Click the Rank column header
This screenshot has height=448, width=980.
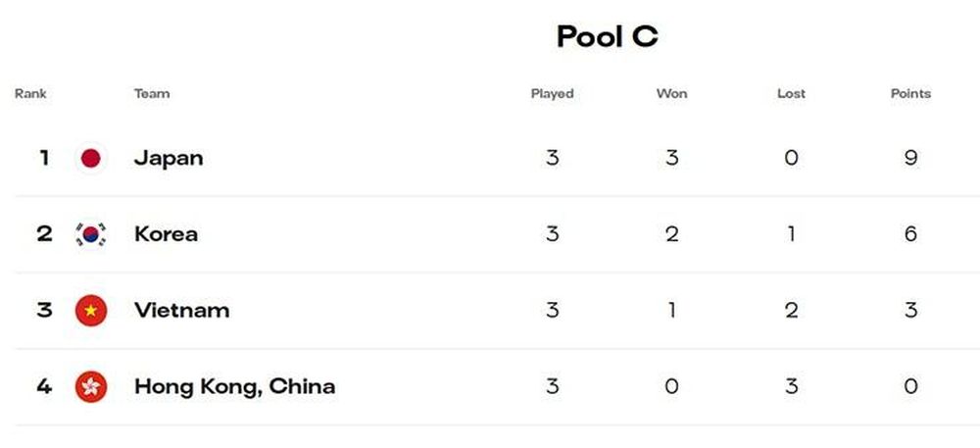pos(30,94)
